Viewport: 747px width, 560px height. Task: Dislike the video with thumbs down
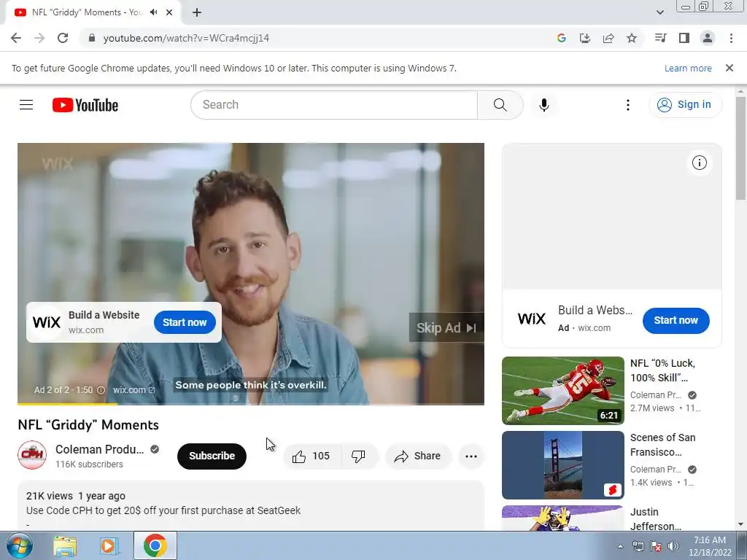tap(359, 456)
